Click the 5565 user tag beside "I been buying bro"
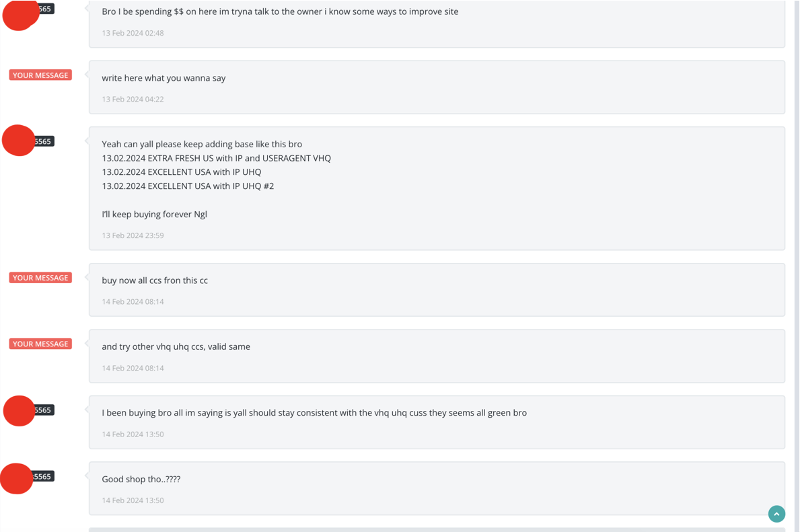The image size is (800, 532). [43, 410]
